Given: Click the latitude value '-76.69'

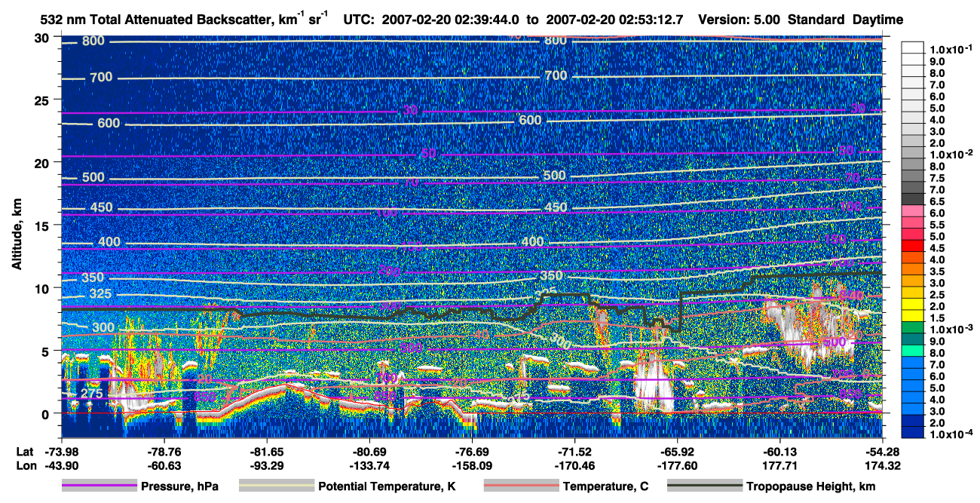Looking at the screenshot, I should coord(471,450).
